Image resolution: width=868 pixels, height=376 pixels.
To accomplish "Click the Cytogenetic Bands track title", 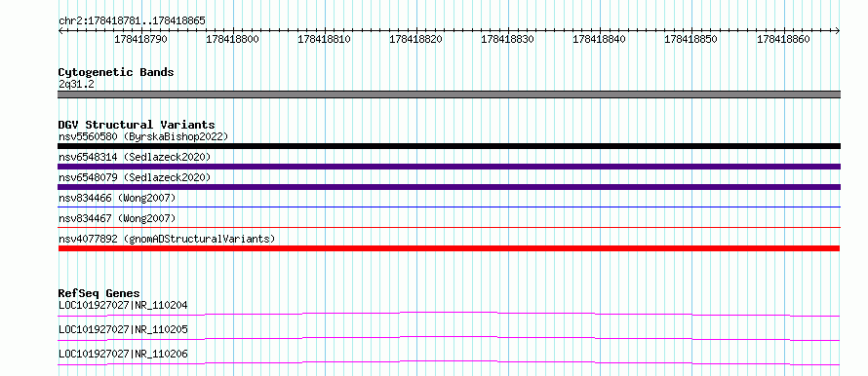I will point(116,72).
